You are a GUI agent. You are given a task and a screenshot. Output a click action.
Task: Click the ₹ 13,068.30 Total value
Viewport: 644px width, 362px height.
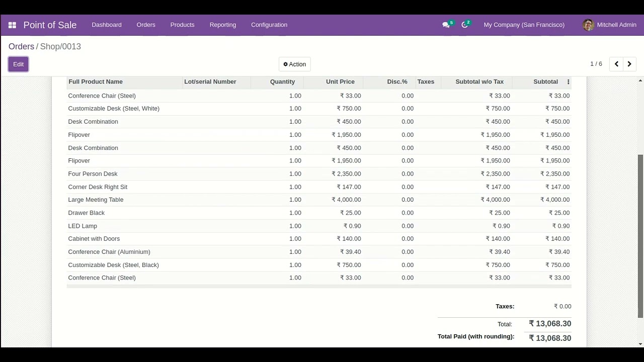point(550,324)
